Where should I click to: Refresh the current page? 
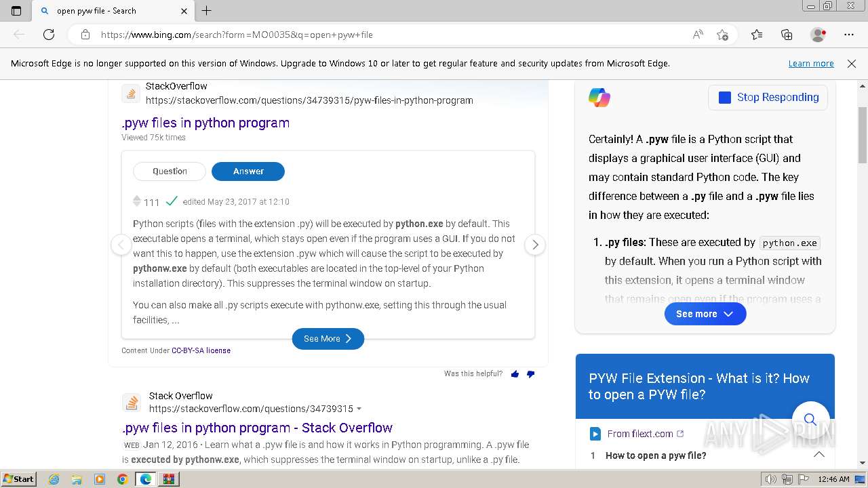coord(49,35)
